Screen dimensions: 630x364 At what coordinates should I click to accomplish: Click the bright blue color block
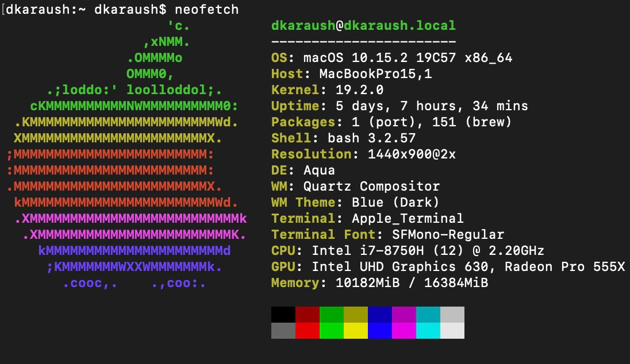380,331
